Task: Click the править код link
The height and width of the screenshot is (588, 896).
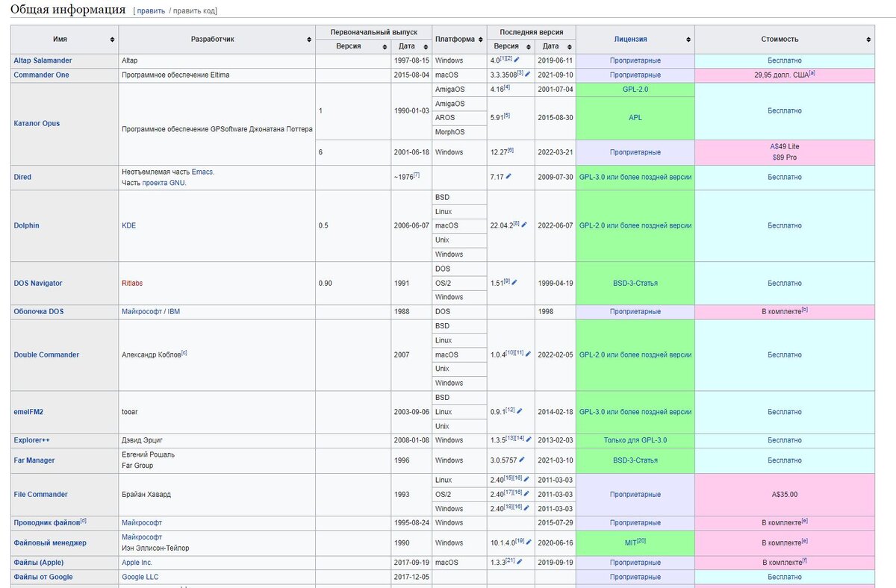Action: [x=195, y=11]
